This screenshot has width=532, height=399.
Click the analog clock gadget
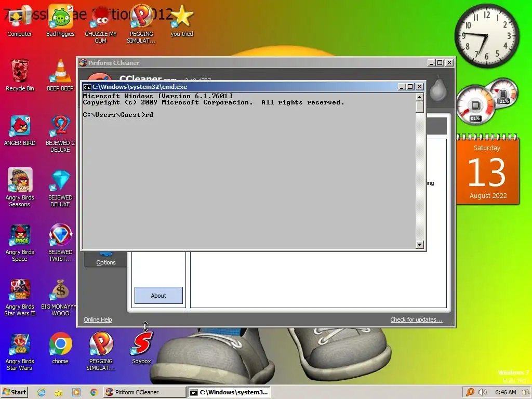click(x=486, y=36)
